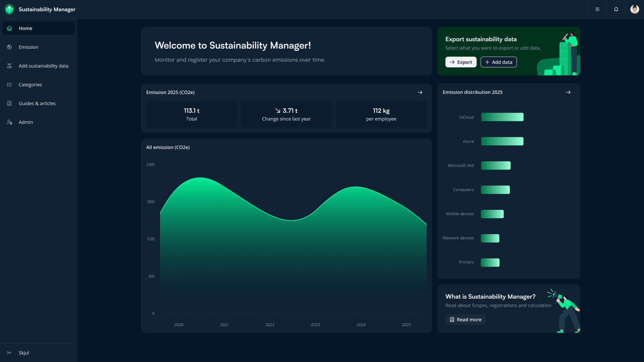This screenshot has height=362, width=644.
Task: Open Read more about Sustainability Manager
Action: tap(465, 319)
